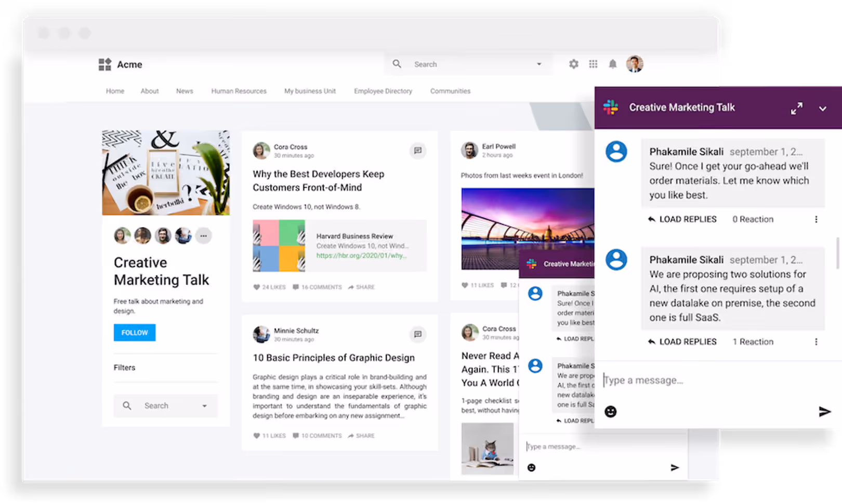This screenshot has width=842, height=504.
Task: Click the Filters search magnifier icon
Action: pos(127,406)
